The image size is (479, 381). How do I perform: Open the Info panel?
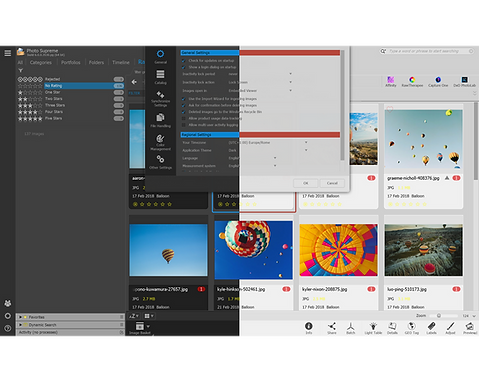[x=309, y=327]
